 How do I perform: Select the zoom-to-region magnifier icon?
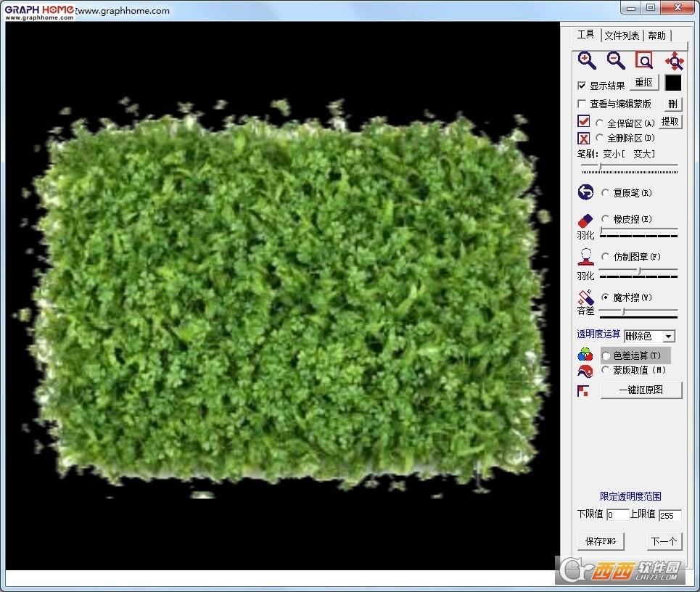(644, 61)
